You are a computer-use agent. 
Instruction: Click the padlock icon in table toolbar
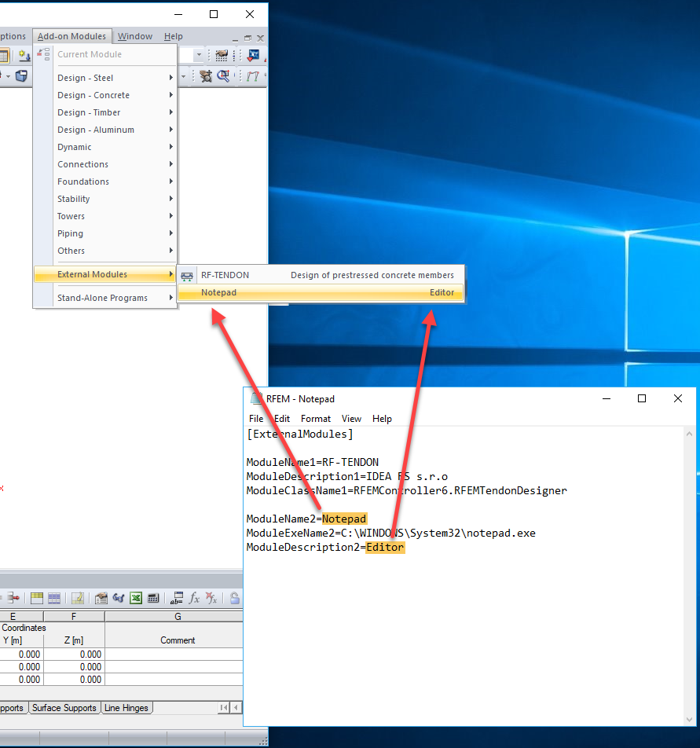tap(235, 598)
